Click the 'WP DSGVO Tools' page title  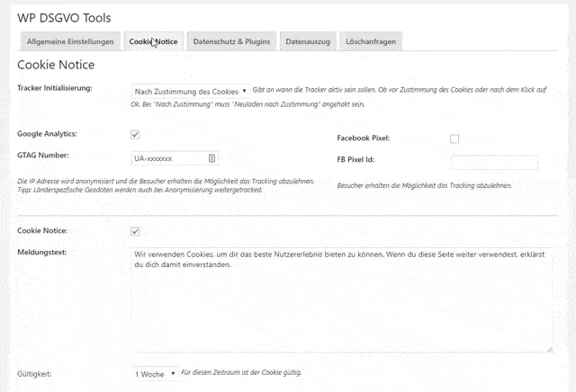pos(64,18)
